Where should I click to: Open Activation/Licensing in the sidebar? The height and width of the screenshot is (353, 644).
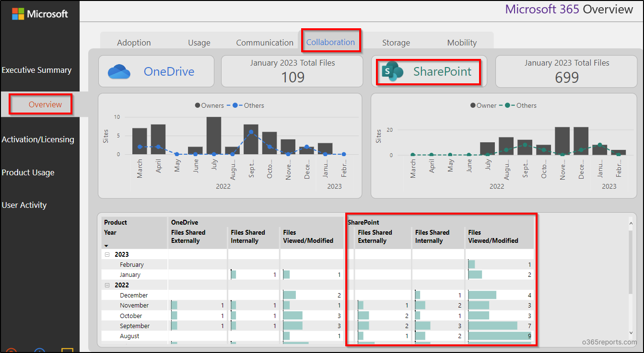tap(38, 139)
